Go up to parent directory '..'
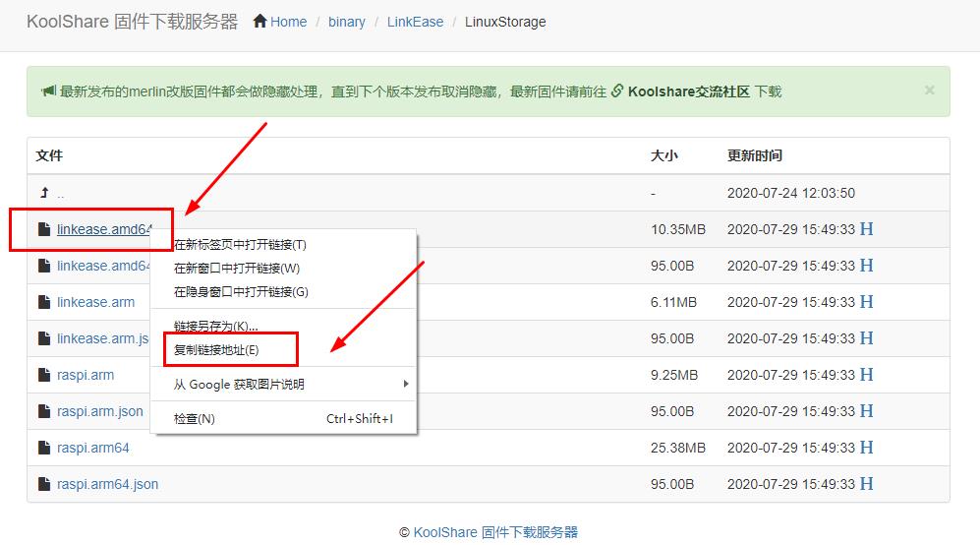Screen dimensions: 980x545 tap(61, 194)
